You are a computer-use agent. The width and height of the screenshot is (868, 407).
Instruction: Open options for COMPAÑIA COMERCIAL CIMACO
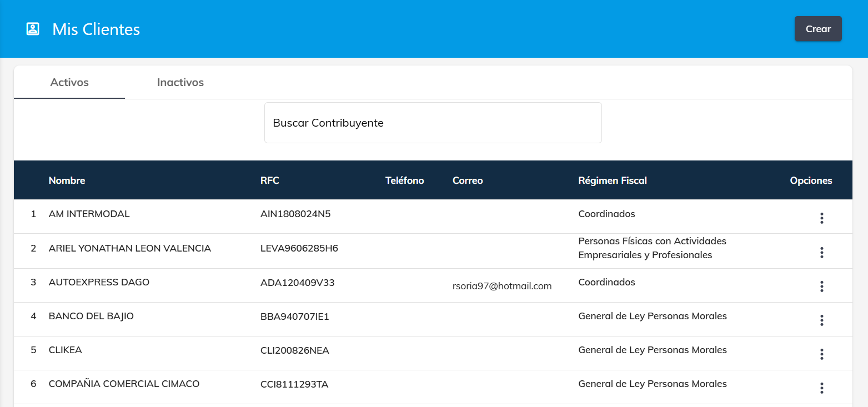(821, 388)
